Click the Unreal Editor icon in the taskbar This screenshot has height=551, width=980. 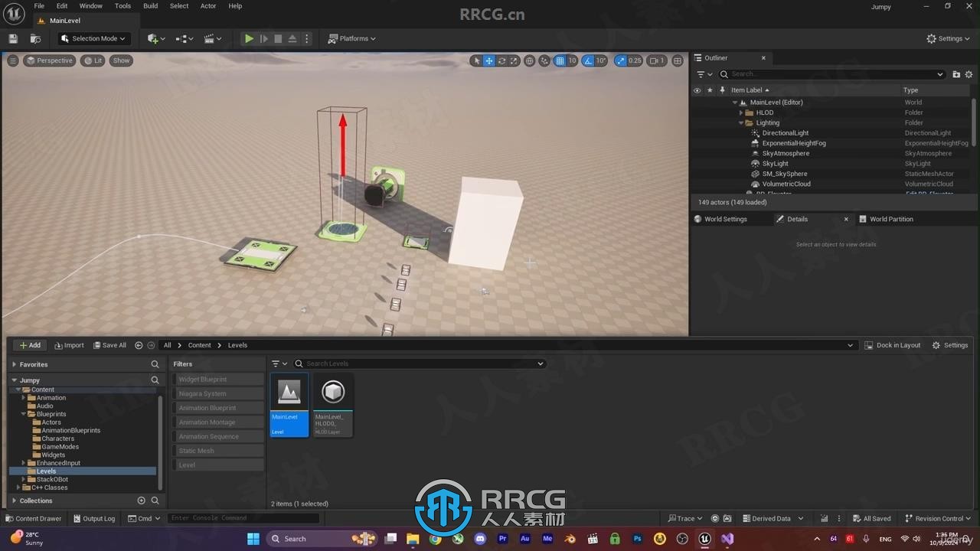(x=704, y=539)
